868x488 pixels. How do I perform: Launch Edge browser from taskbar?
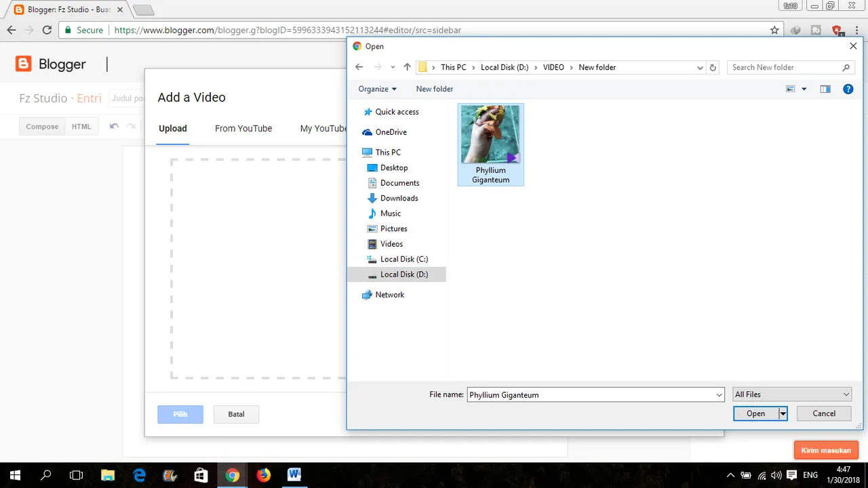[139, 475]
